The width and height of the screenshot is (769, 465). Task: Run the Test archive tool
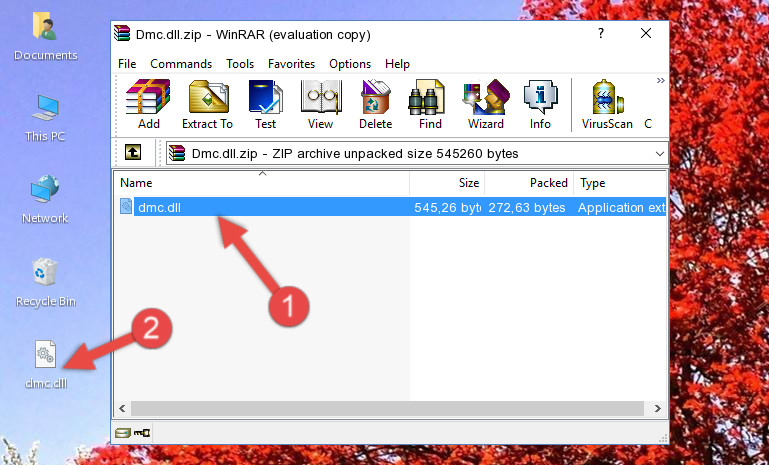(265, 104)
